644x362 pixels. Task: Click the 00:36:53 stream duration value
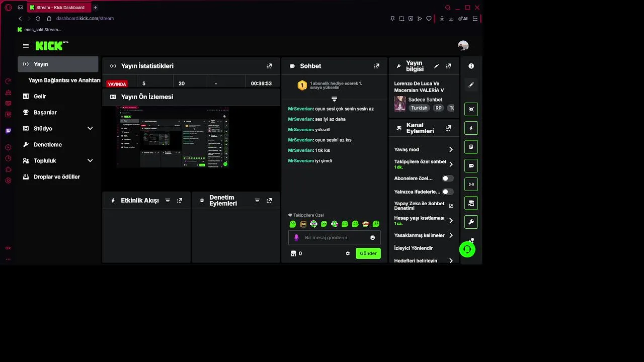(261, 83)
